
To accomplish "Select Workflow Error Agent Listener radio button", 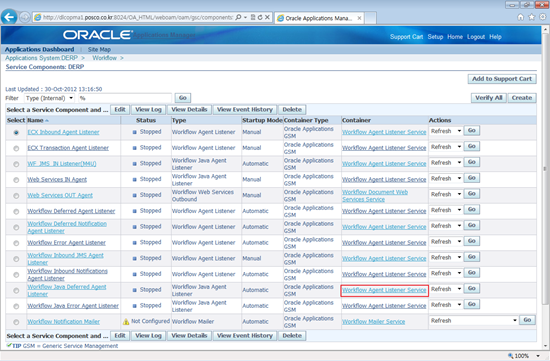I will click(x=16, y=243).
